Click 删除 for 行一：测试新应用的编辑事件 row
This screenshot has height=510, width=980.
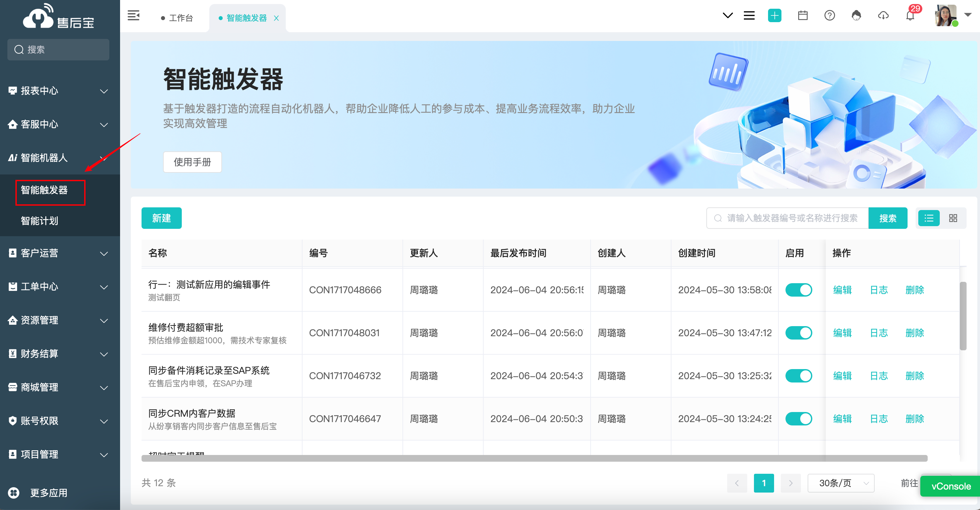click(915, 290)
